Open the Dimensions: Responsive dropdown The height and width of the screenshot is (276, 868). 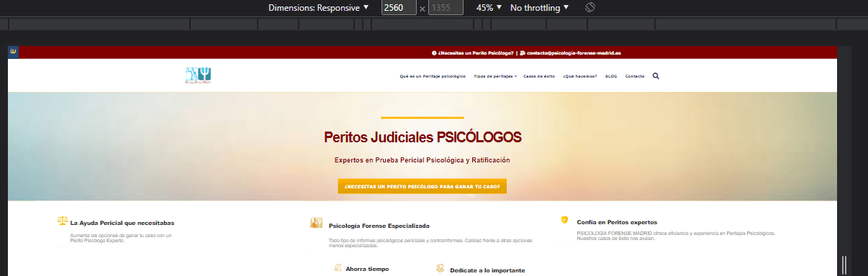click(x=318, y=7)
